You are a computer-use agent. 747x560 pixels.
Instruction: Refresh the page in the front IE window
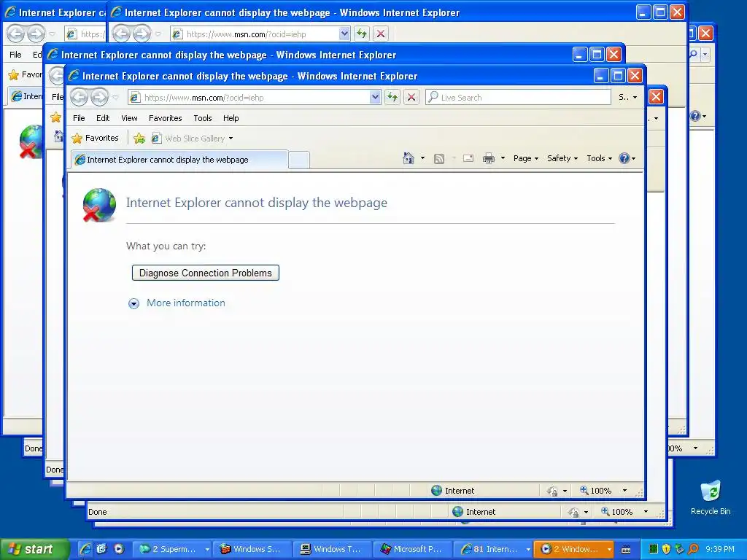[392, 98]
